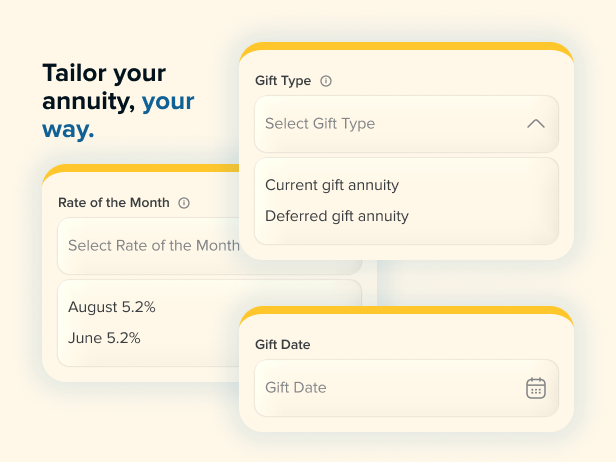This screenshot has height=462, width=616.
Task: Choose Deferred gift annuity option
Action: point(337,216)
